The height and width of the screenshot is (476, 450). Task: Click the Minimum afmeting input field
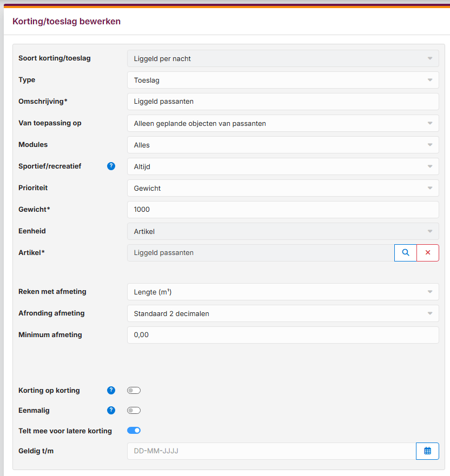point(282,335)
